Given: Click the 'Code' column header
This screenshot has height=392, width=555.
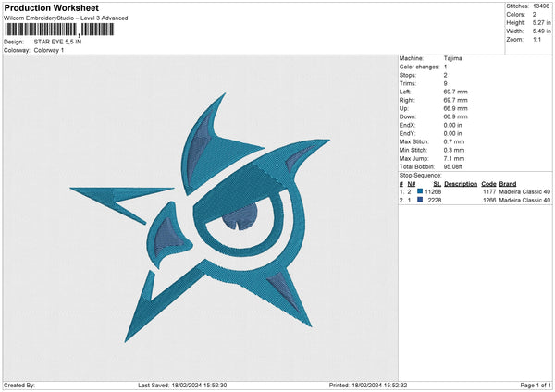Looking at the screenshot, I should [488, 184].
